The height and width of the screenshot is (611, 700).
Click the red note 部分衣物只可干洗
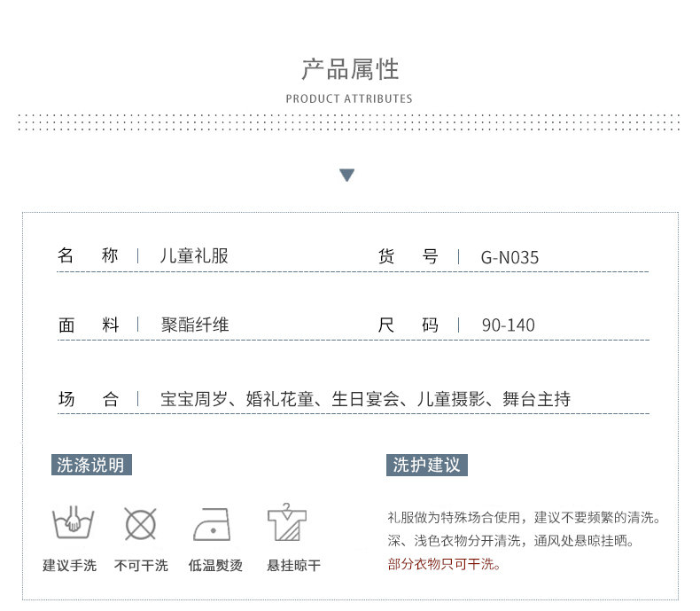click(x=444, y=564)
